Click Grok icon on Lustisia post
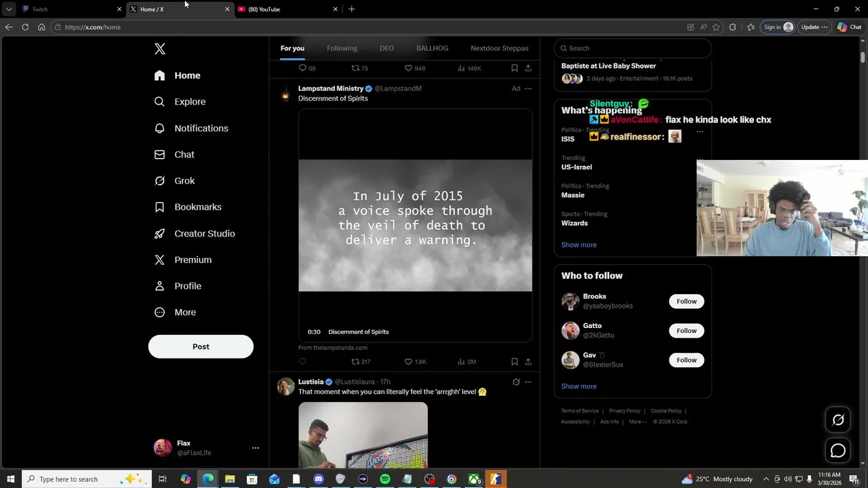 pos(516,382)
